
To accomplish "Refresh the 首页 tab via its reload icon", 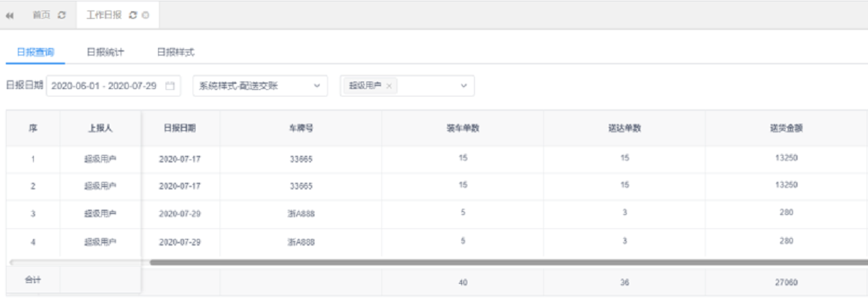I will 62,16.
